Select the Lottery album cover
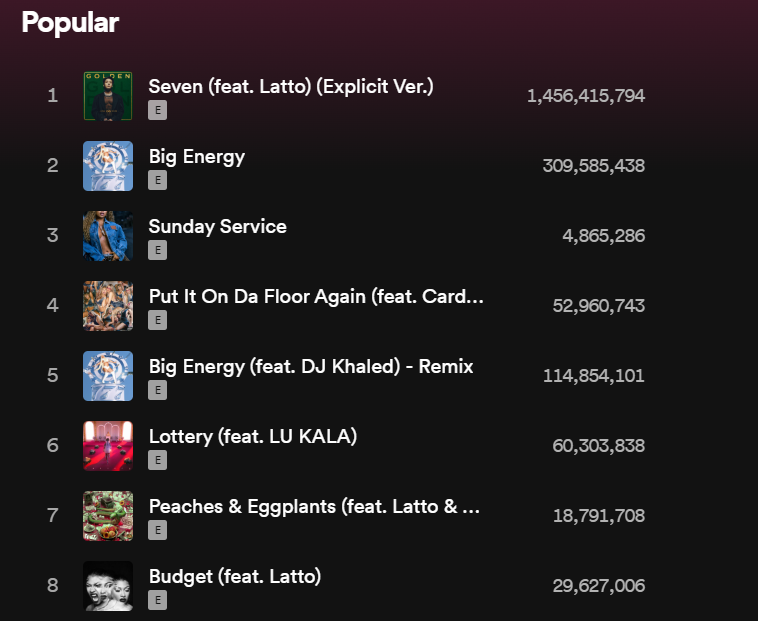Viewport: 758px width, 621px height. click(x=108, y=446)
